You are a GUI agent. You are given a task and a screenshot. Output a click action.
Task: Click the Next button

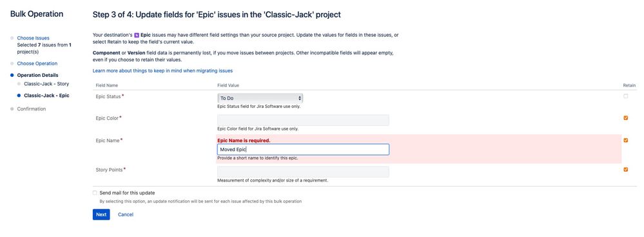click(x=101, y=214)
